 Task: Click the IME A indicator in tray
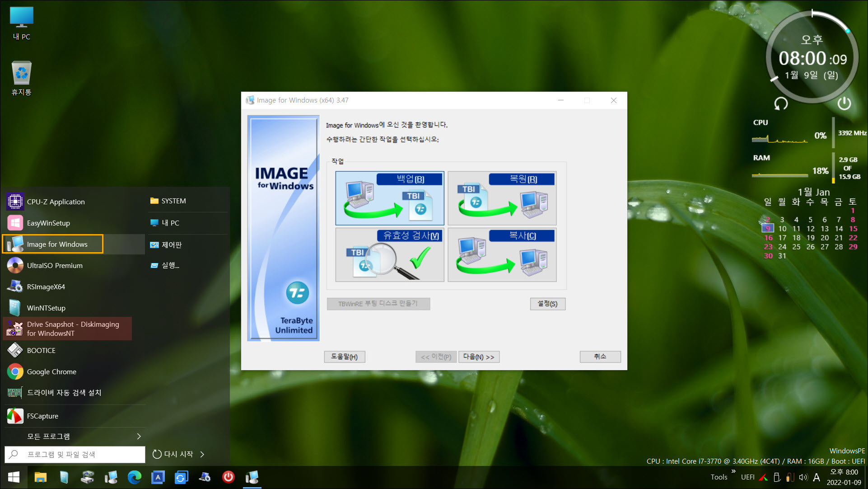(x=817, y=477)
